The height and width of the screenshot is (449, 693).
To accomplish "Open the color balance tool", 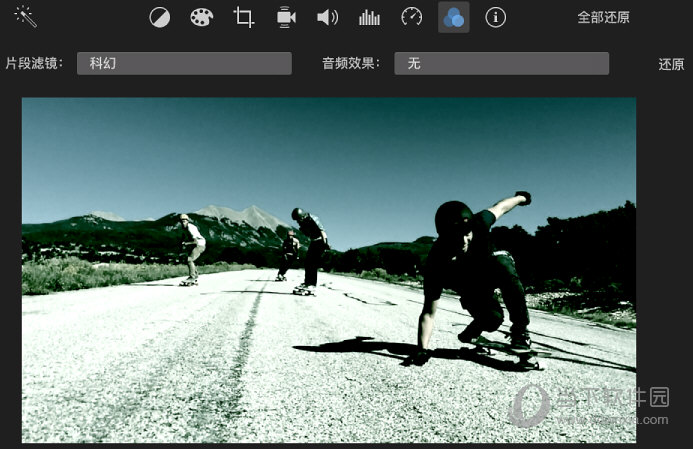I will [160, 18].
